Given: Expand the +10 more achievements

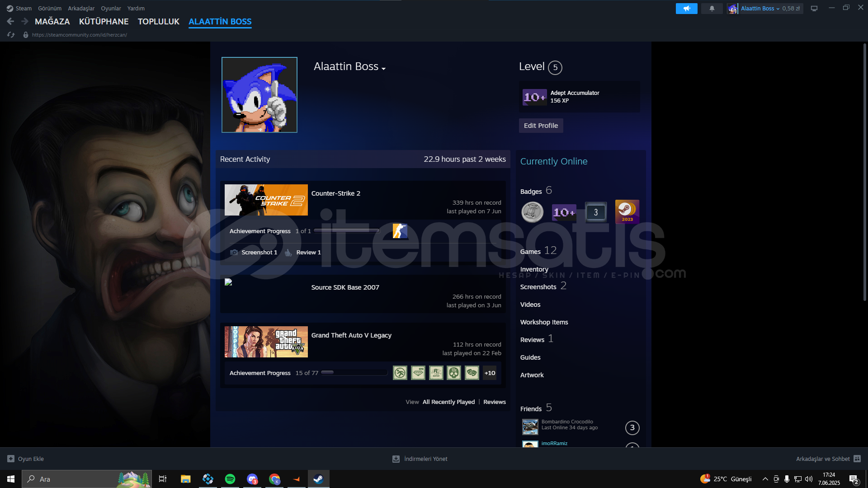Looking at the screenshot, I should [x=490, y=373].
